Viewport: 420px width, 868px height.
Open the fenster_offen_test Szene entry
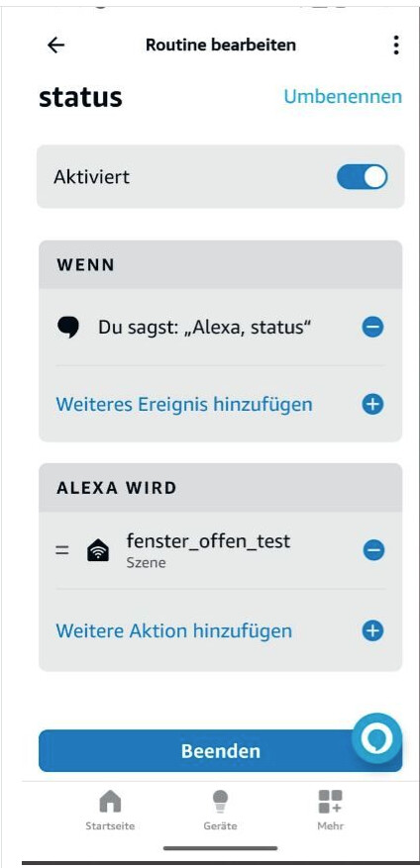208,550
